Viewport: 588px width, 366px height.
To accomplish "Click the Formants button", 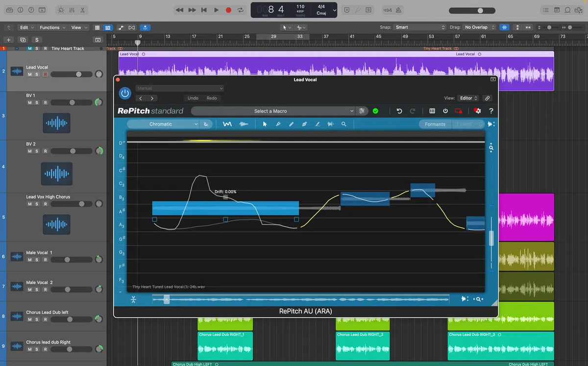I will point(435,124).
